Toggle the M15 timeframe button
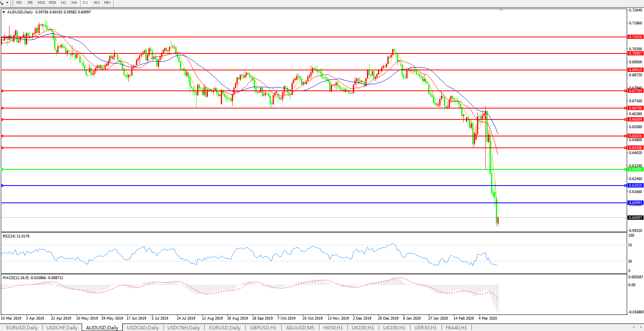 (x=41, y=3)
